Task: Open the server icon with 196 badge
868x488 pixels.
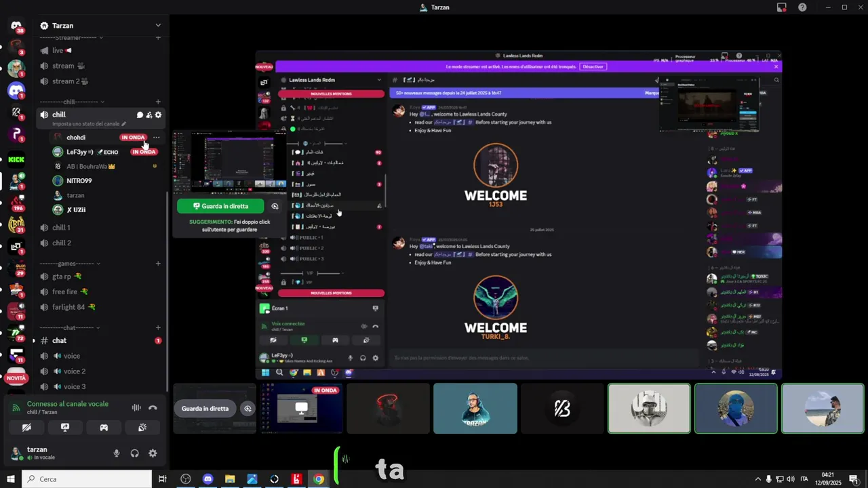Action: pyautogui.click(x=16, y=203)
